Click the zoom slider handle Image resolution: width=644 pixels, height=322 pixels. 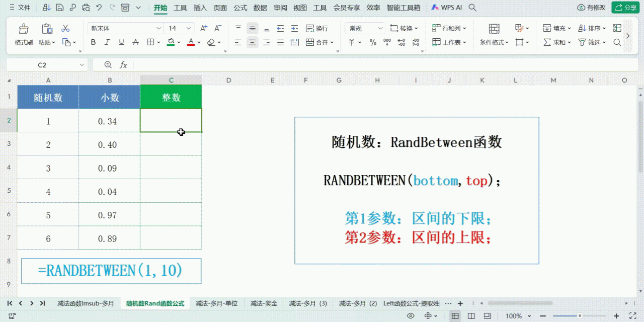point(580,316)
